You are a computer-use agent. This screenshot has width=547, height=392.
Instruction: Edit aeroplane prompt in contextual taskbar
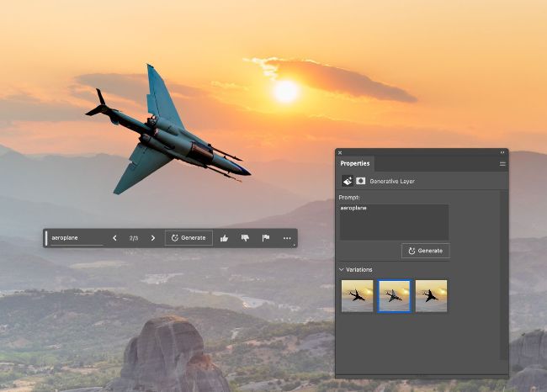click(x=77, y=238)
